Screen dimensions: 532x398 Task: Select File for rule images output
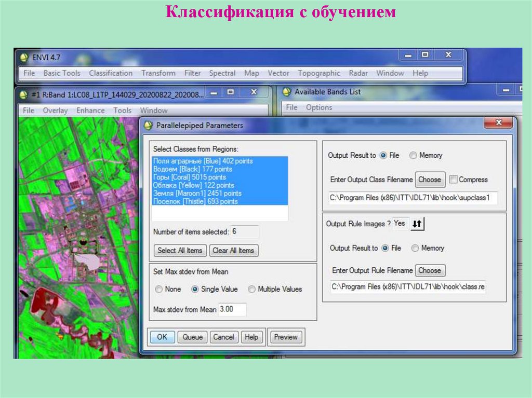point(385,248)
